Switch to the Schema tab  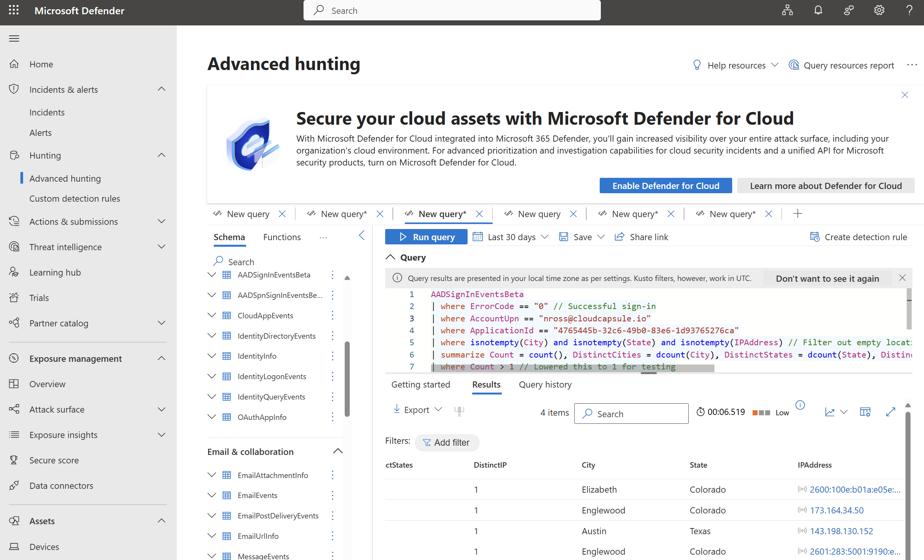point(229,237)
